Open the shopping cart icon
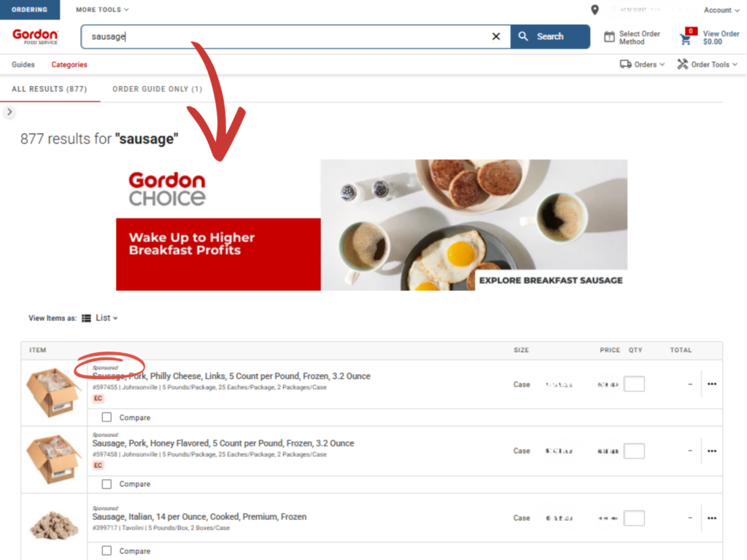The width and height of the screenshot is (747, 560). (686, 39)
